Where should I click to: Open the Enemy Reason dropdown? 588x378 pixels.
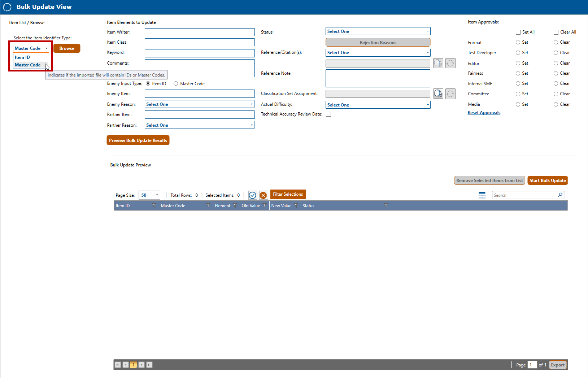pyautogui.click(x=200, y=104)
